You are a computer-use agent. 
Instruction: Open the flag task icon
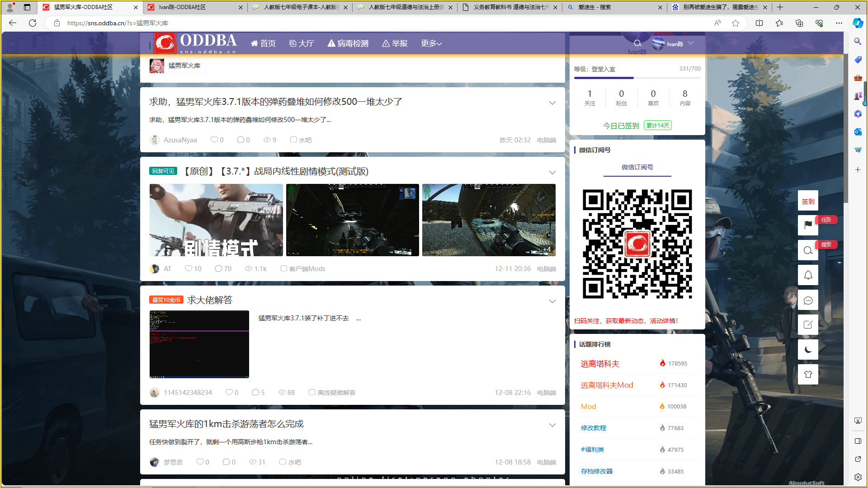[x=808, y=225]
